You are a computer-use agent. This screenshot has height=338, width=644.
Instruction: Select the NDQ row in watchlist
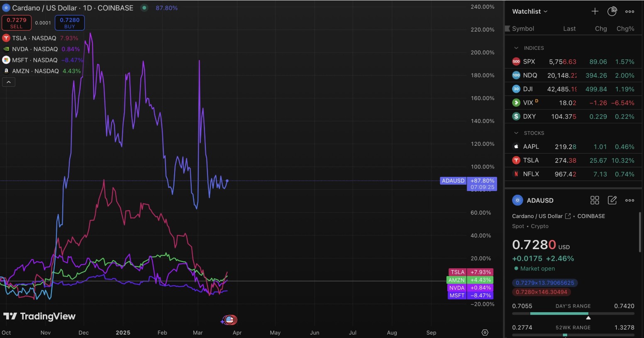(x=573, y=75)
